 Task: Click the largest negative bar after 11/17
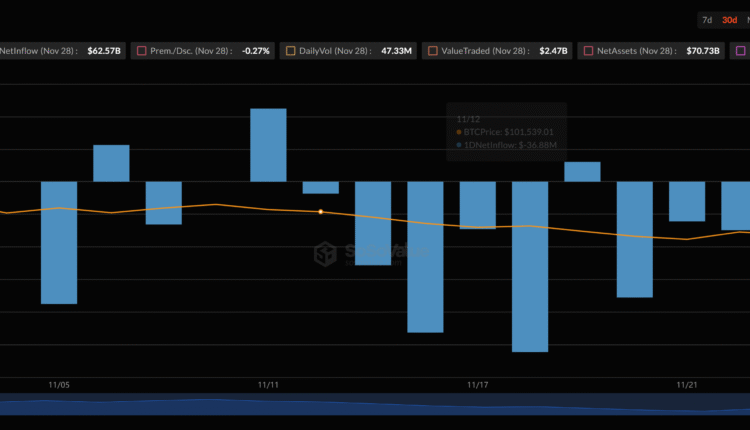[x=530, y=266]
